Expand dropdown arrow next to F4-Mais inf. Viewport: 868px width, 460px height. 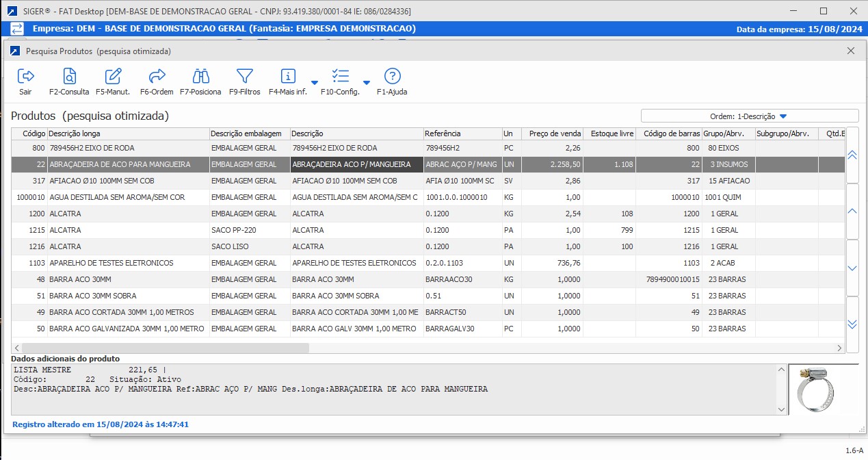coord(314,83)
